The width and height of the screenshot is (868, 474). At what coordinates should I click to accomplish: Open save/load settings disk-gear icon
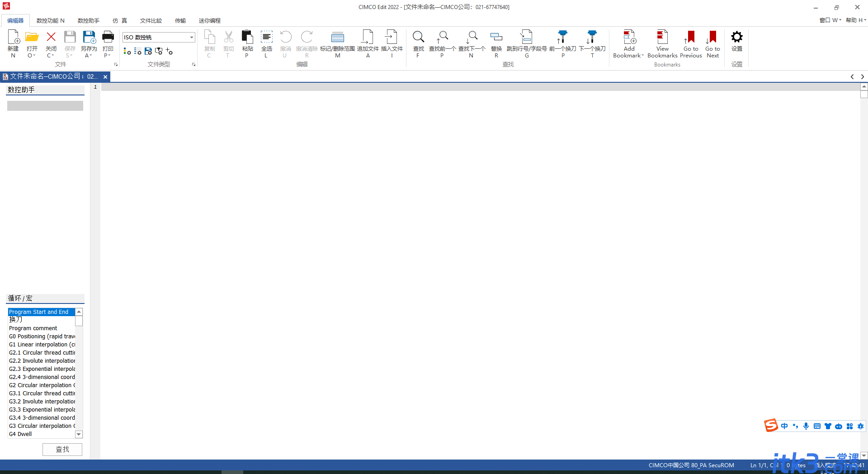click(x=148, y=52)
